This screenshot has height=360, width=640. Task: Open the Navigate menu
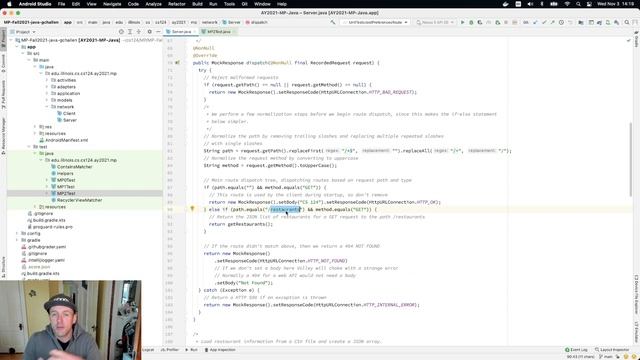click(x=112, y=4)
